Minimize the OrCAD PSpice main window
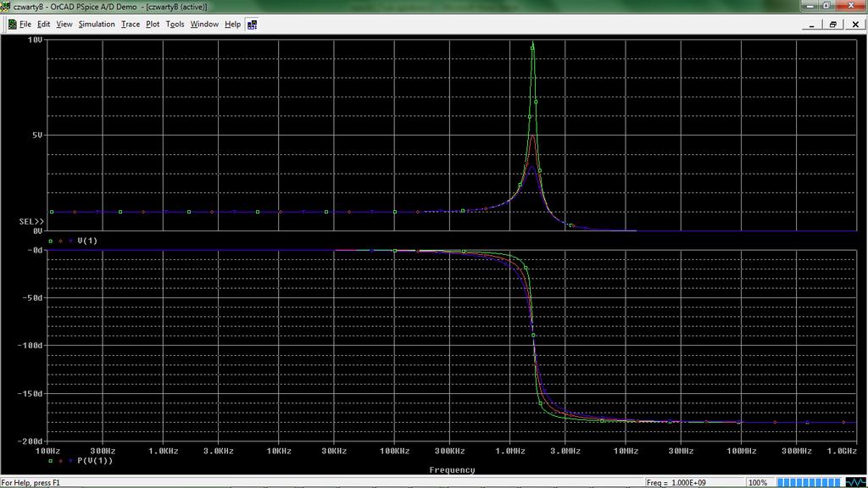 [x=810, y=5]
